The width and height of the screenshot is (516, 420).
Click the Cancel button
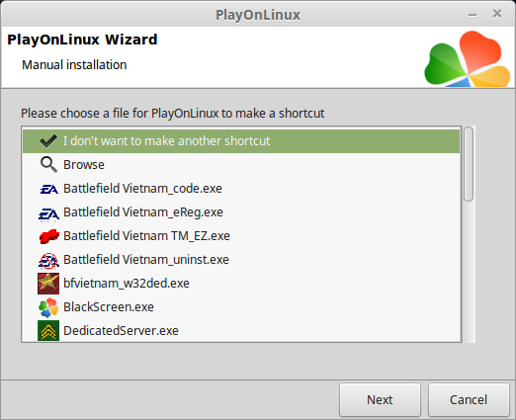(x=469, y=400)
